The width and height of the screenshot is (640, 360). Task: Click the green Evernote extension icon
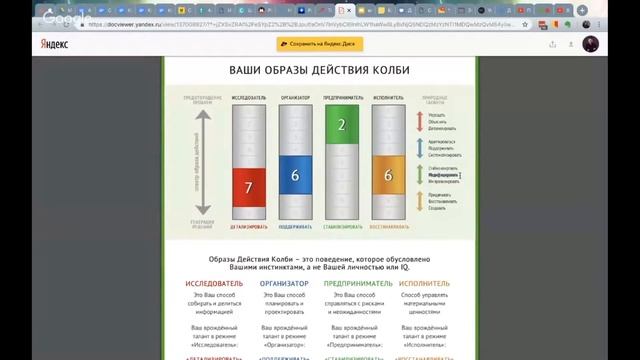568,24
